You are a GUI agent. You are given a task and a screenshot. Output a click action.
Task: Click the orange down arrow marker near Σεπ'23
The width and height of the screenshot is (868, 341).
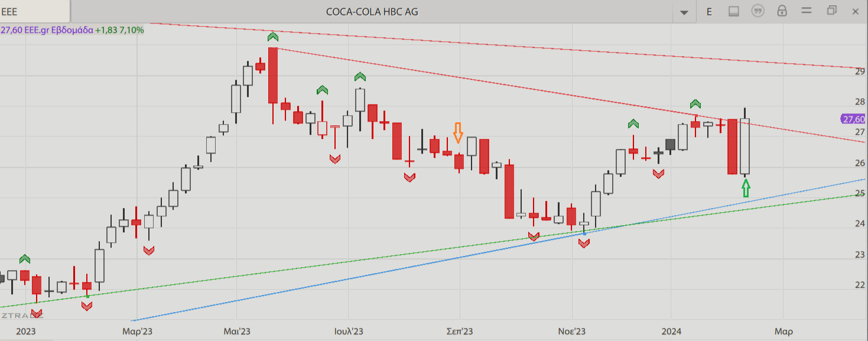coord(458,133)
